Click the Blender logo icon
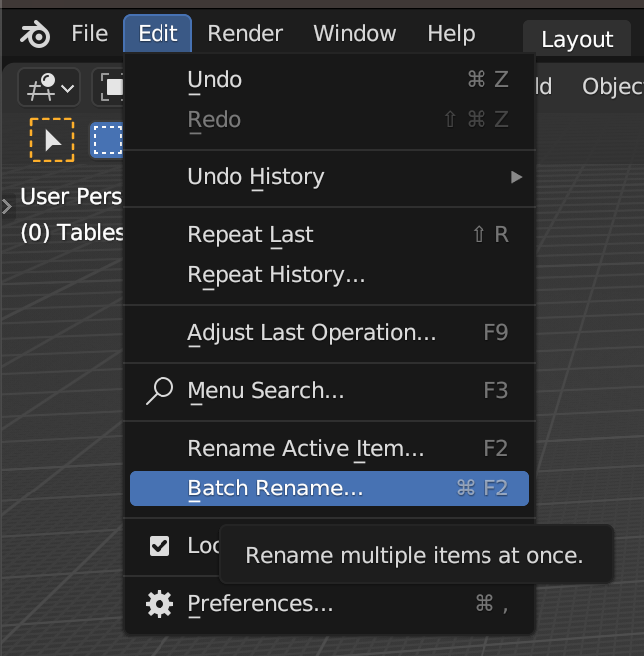Screen dimensions: 644x656 pyautogui.click(x=36, y=34)
